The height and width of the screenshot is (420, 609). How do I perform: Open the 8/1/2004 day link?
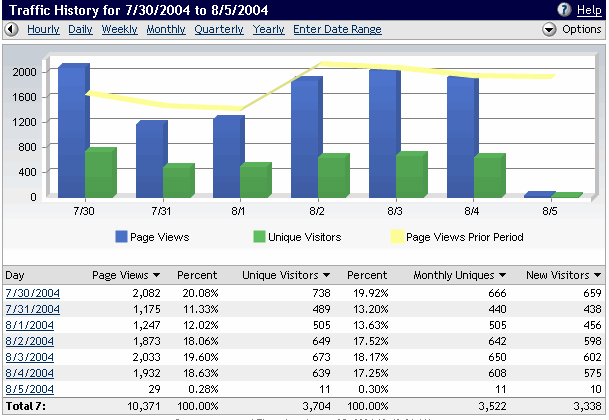30,325
